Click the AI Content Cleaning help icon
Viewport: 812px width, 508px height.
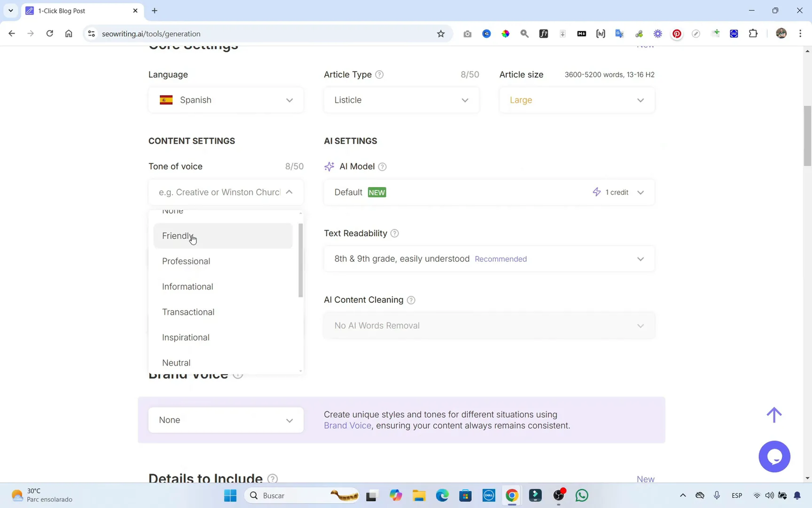click(x=411, y=300)
